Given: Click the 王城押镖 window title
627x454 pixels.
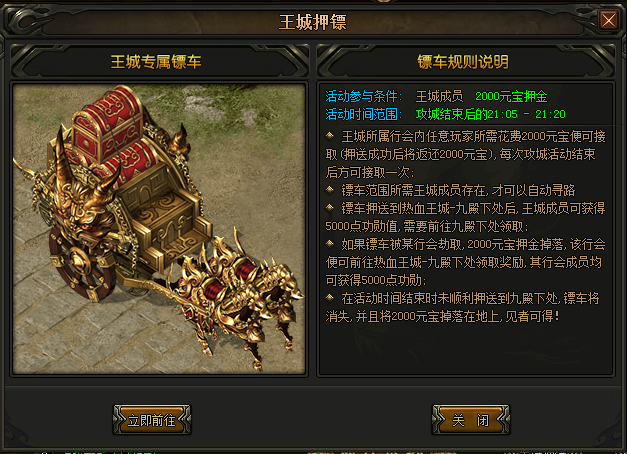Looking at the screenshot, I should (x=313, y=22).
